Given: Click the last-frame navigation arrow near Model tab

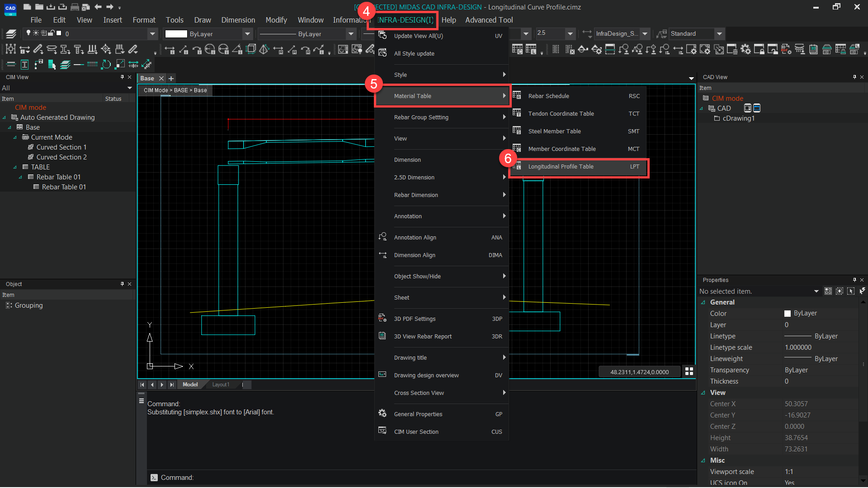Looking at the screenshot, I should coord(172,385).
